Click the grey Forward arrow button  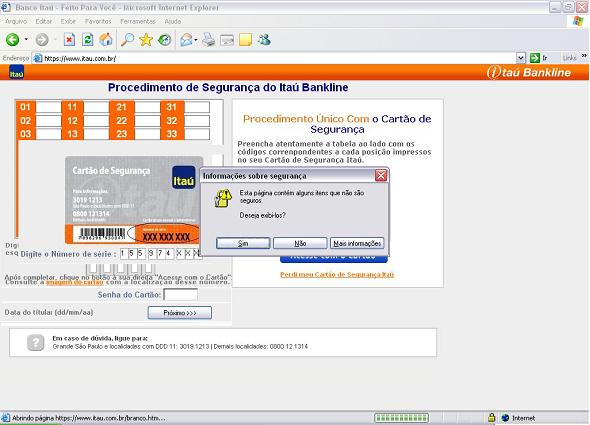pos(42,40)
